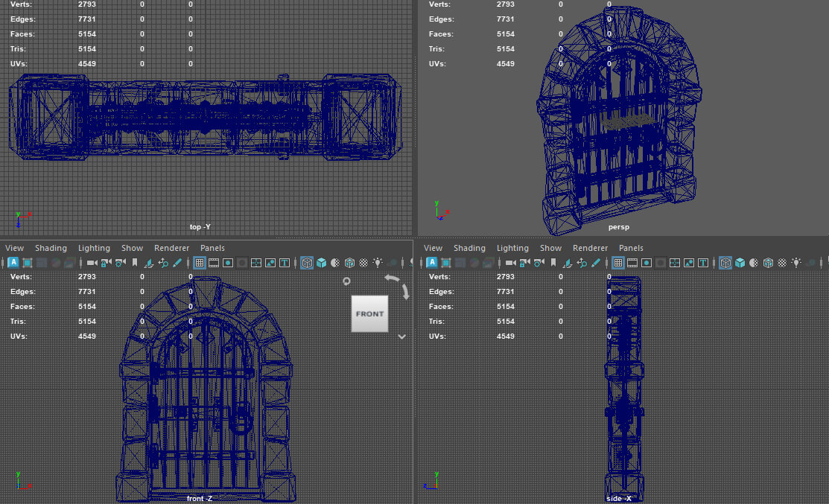829x504 pixels.
Task: Start Arnold viewport render in side panel
Action: pyautogui.click(x=432, y=263)
